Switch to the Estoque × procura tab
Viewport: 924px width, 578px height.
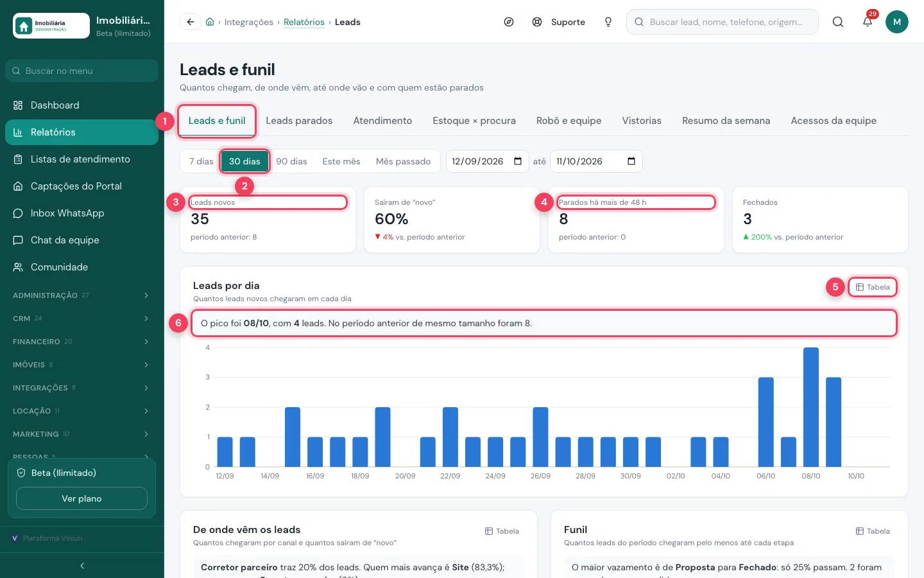474,121
